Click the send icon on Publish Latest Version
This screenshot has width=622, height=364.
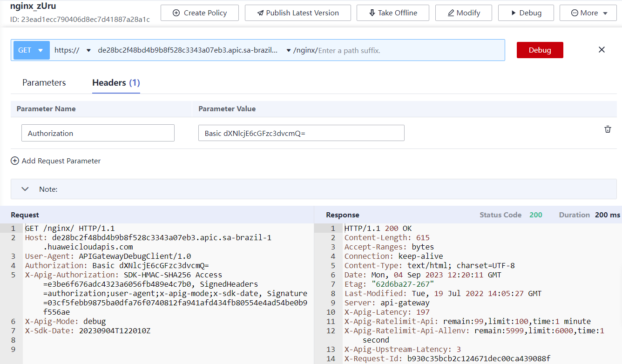point(260,13)
